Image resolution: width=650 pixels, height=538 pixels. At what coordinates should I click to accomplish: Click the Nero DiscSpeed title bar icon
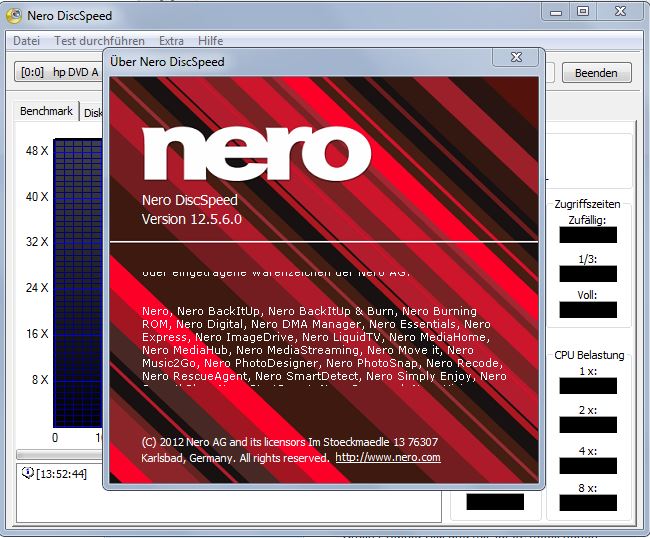tap(15, 14)
